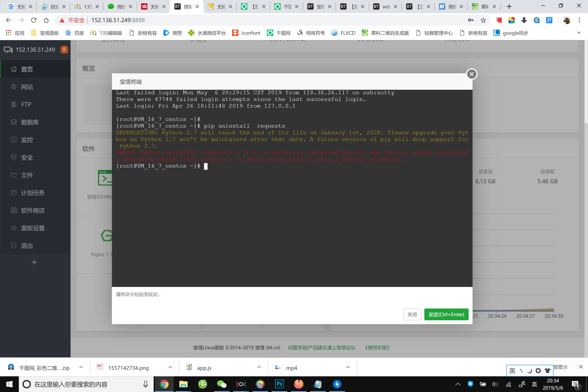Open options for 1557142734.png download
The height and width of the screenshot is (392, 588).
click(x=170, y=367)
